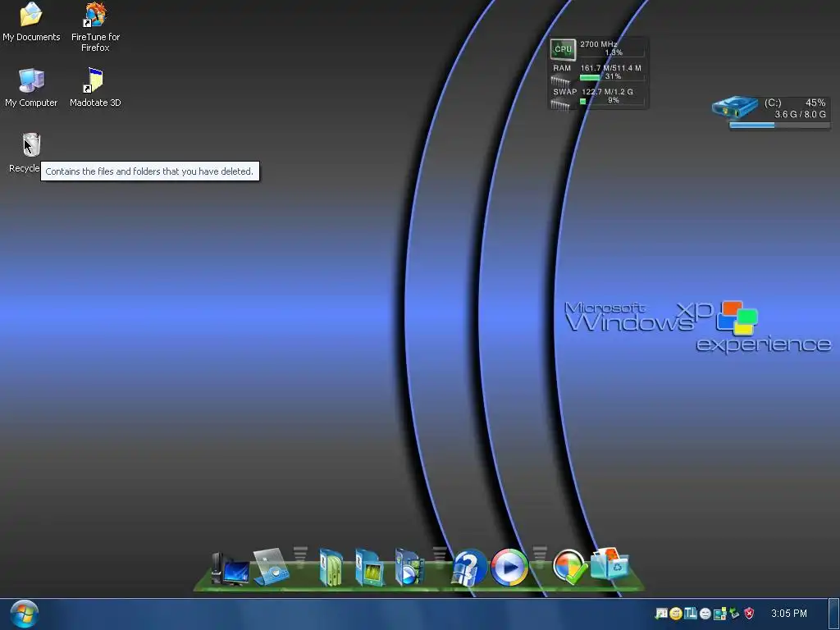840x630 pixels.
Task: Click the CPU monitor widget icon
Action: point(563,49)
